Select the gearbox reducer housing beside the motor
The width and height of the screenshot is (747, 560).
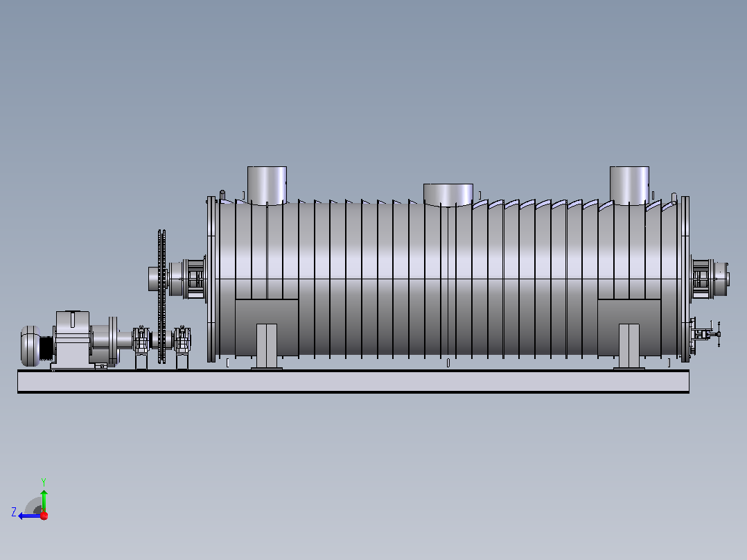(x=72, y=339)
